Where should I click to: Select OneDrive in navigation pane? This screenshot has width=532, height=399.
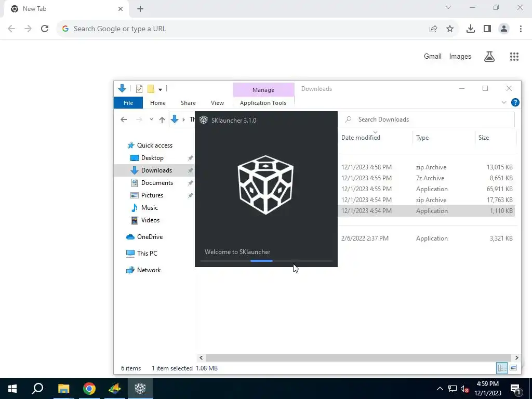click(x=150, y=237)
